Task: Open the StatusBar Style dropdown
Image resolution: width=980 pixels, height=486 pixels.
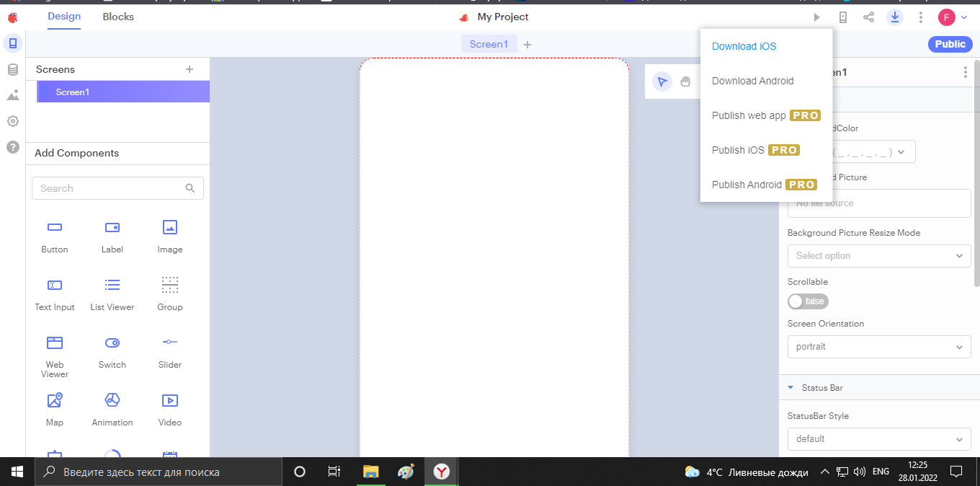Action: point(879,439)
